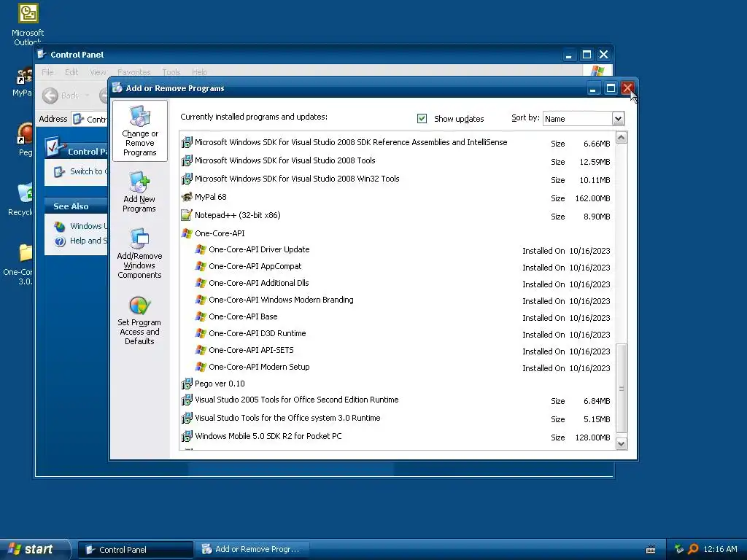The height and width of the screenshot is (560, 747).
Task: Select 'Pego ver 0.10' entry text
Action: click(x=220, y=384)
